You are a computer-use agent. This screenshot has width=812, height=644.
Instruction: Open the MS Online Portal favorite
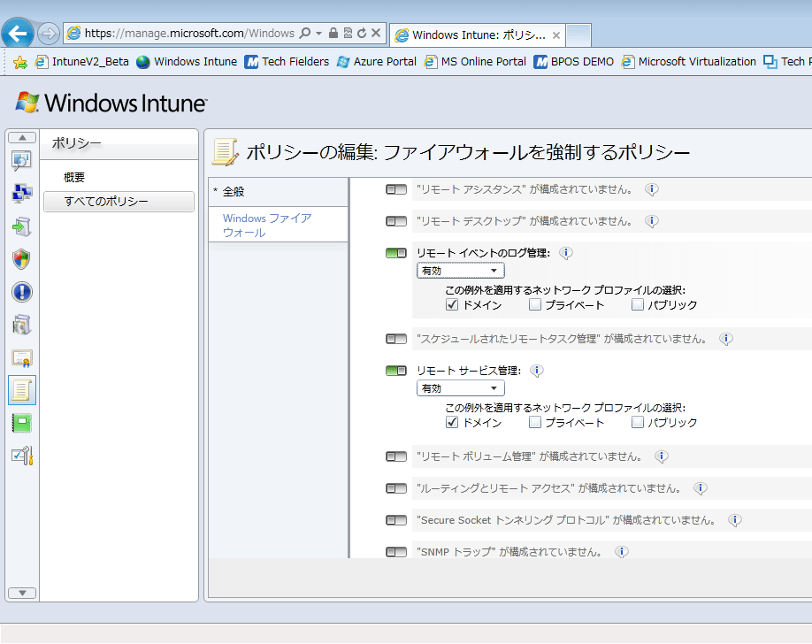(x=475, y=62)
